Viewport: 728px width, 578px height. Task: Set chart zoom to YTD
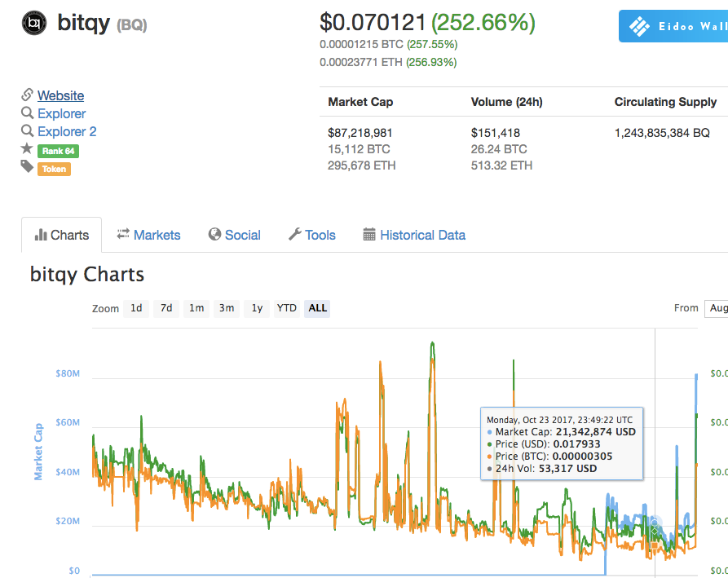[x=286, y=308]
